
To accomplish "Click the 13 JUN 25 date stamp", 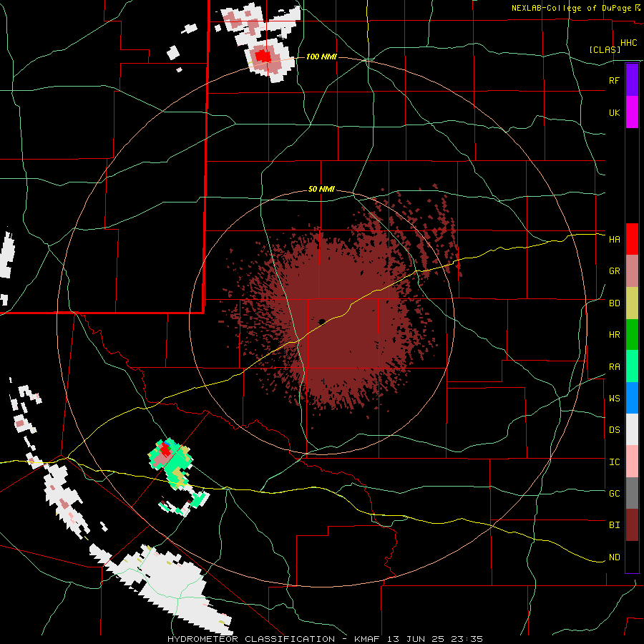I will coord(419,639).
